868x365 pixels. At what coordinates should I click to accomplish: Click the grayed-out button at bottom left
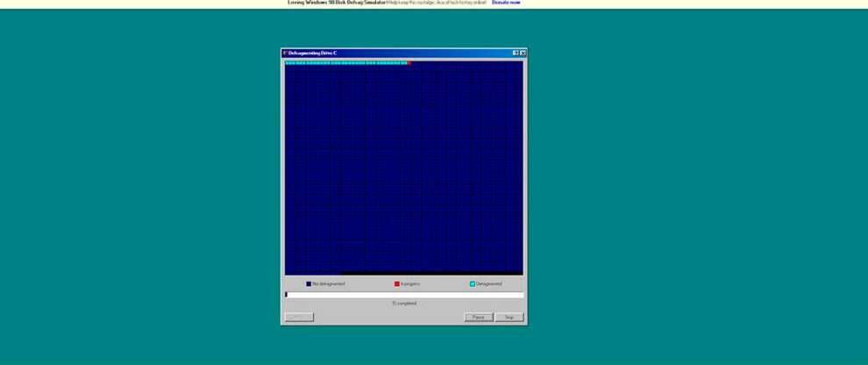tap(299, 317)
